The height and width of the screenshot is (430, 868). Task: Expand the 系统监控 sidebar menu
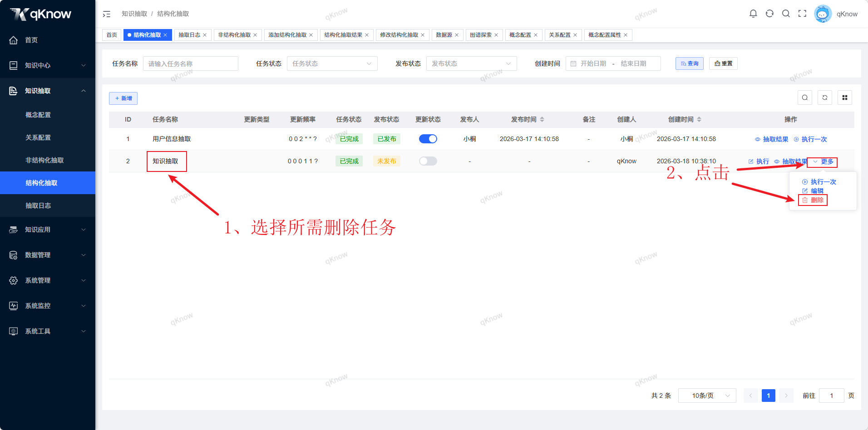pyautogui.click(x=48, y=306)
